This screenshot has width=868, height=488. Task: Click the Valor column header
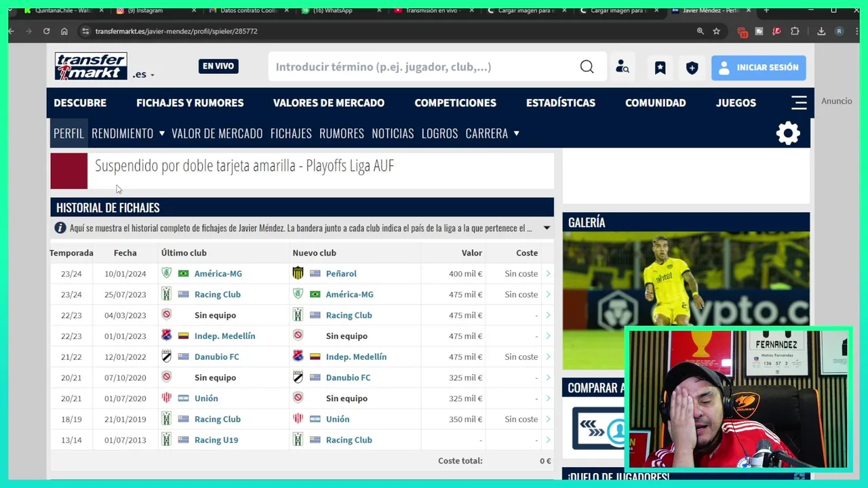pyautogui.click(x=472, y=253)
